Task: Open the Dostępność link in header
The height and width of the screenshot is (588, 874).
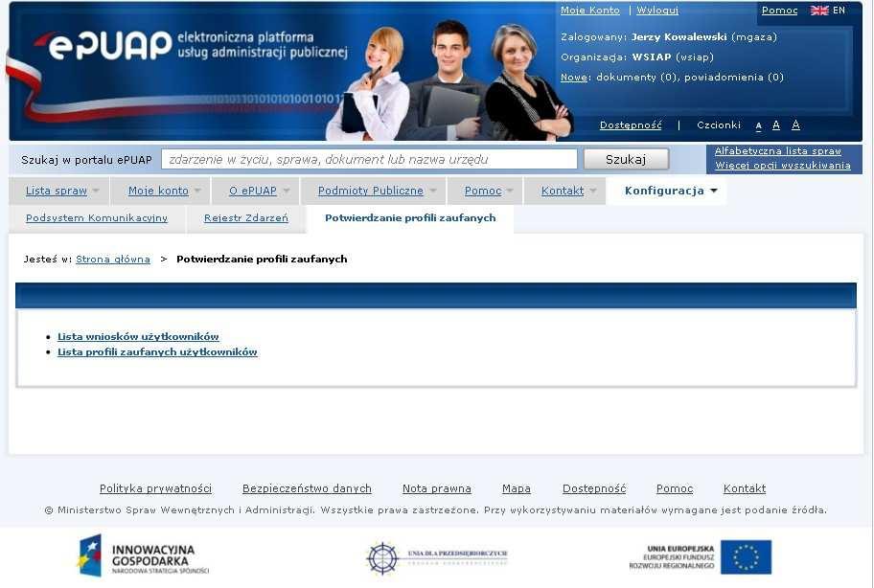Action: (631, 125)
